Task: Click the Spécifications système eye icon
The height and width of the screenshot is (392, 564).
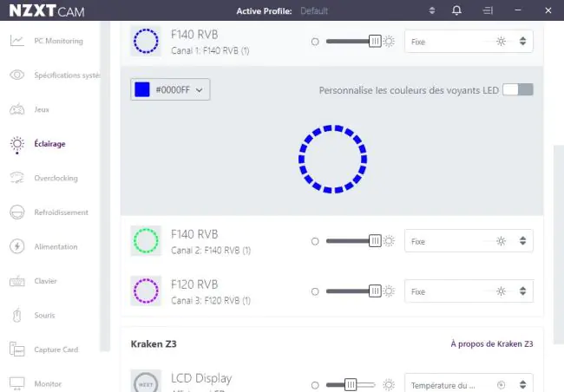Action: tap(16, 75)
